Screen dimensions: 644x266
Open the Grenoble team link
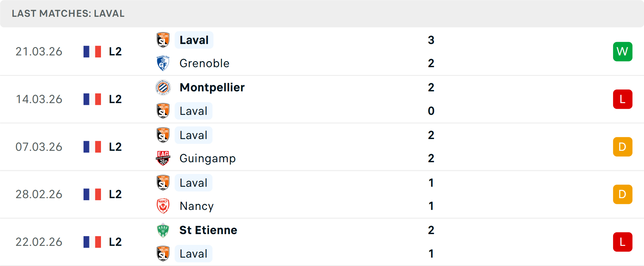[204, 63]
